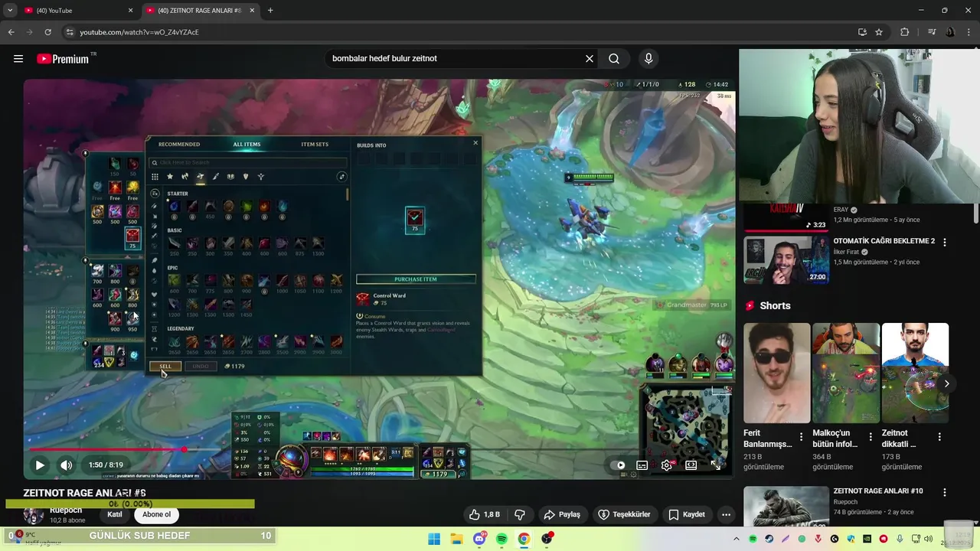The image size is (980, 551).
Task: Mute the video volume
Action: click(67, 465)
